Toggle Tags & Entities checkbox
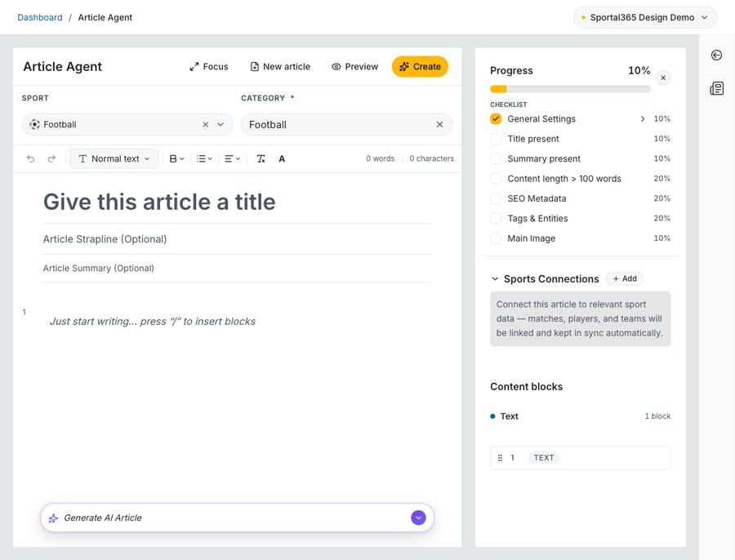This screenshot has height=560, width=735. (x=496, y=219)
